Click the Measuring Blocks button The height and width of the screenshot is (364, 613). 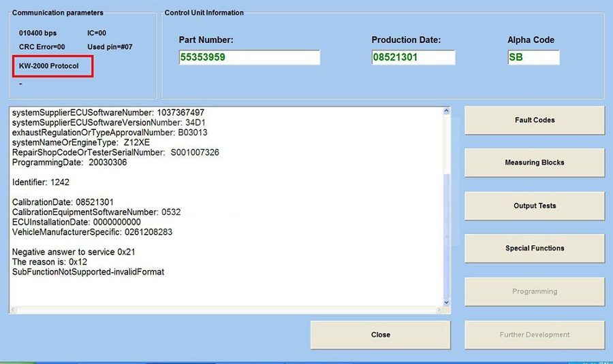tap(534, 163)
